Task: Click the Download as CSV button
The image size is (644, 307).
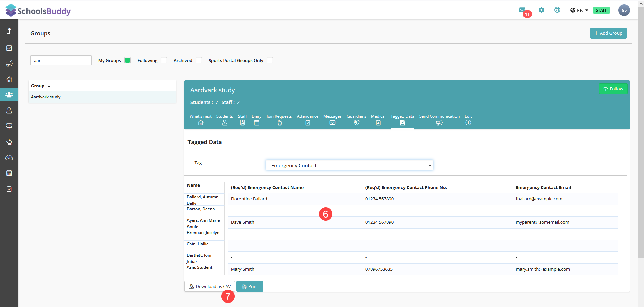Action: coord(210,286)
